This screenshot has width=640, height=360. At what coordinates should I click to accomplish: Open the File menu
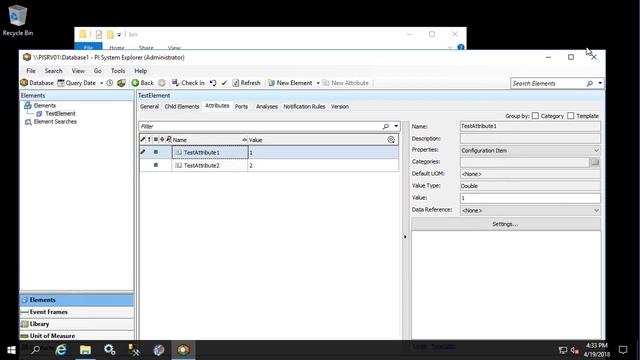31,71
